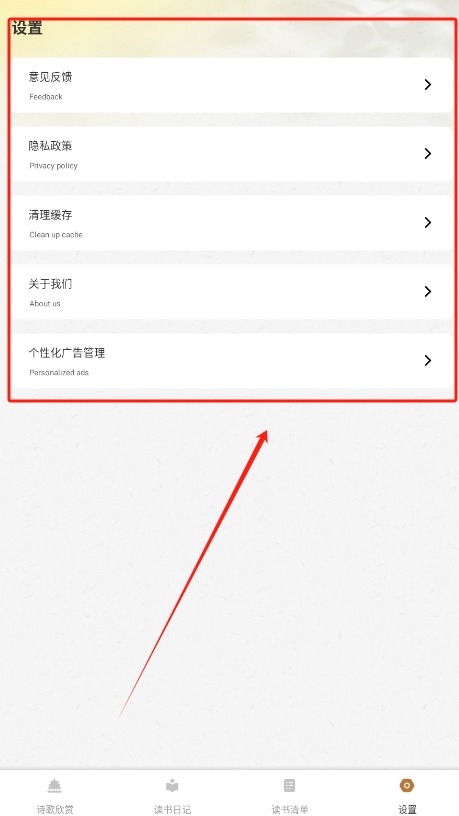The height and width of the screenshot is (816, 459).
Task: Open 意见反馈 via its chevron arrow
Action: point(428,85)
